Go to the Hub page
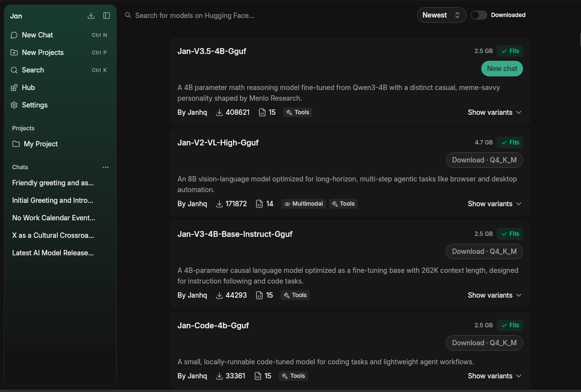Image resolution: width=581 pixels, height=392 pixels. tap(60, 88)
